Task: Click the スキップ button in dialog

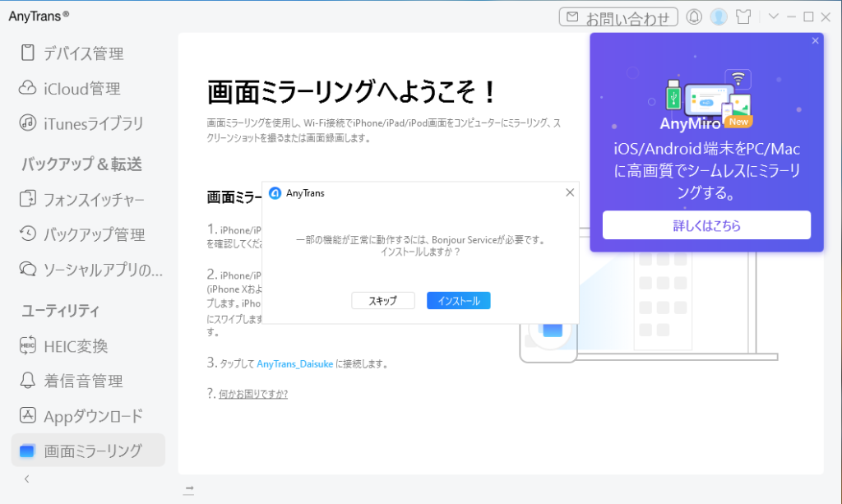Action: 383,301
